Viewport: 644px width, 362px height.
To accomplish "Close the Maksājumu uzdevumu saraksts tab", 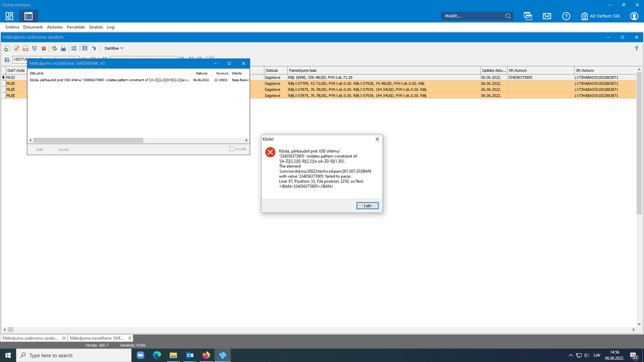I will click(64, 338).
